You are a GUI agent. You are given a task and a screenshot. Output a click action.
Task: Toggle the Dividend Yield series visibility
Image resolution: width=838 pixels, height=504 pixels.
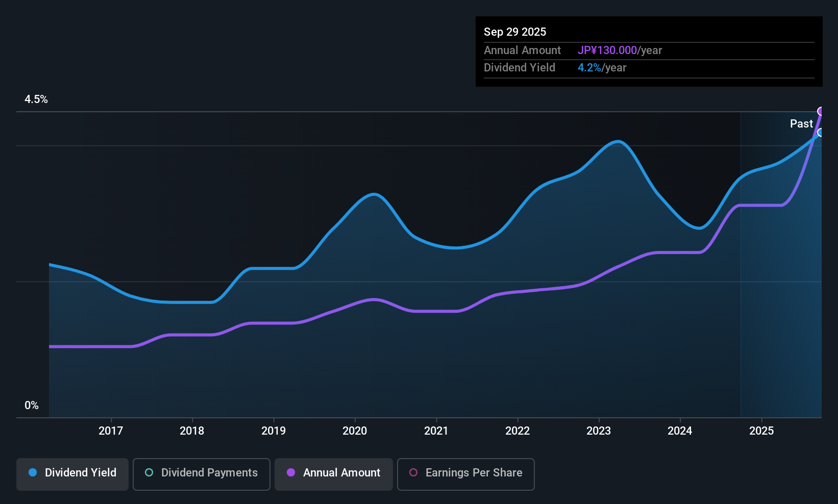[x=72, y=473]
